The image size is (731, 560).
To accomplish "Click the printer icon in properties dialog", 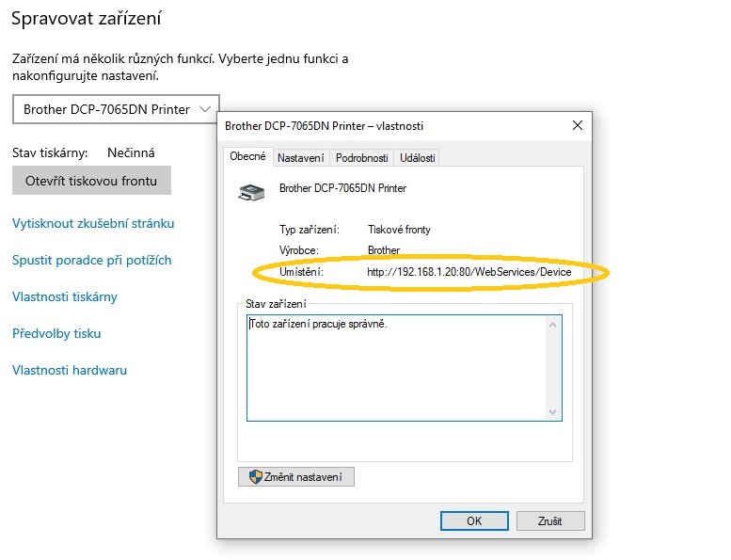I will [251, 192].
